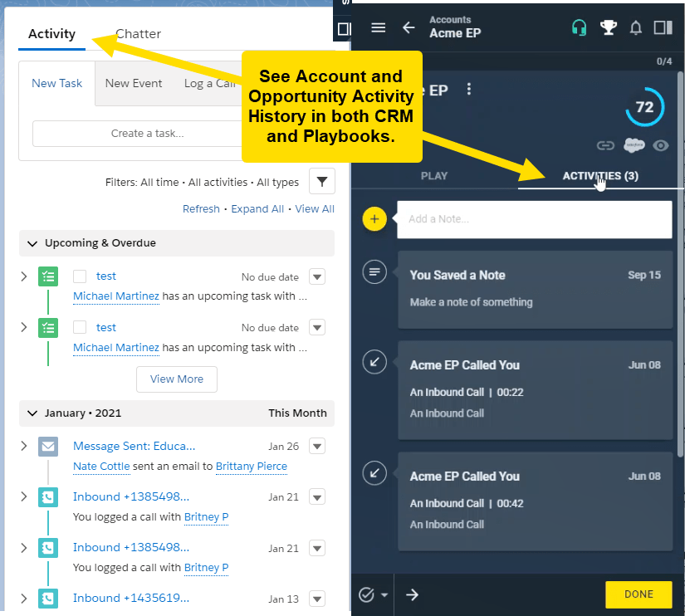The image size is (685, 616).
Task: Switch to the Chatter tab
Action: point(138,34)
